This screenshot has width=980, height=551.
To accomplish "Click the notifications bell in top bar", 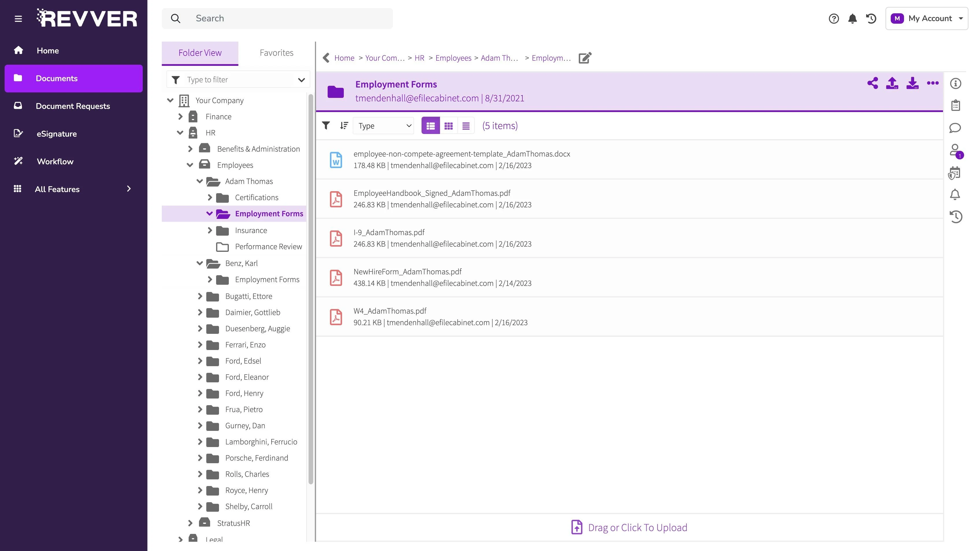I will click(852, 19).
